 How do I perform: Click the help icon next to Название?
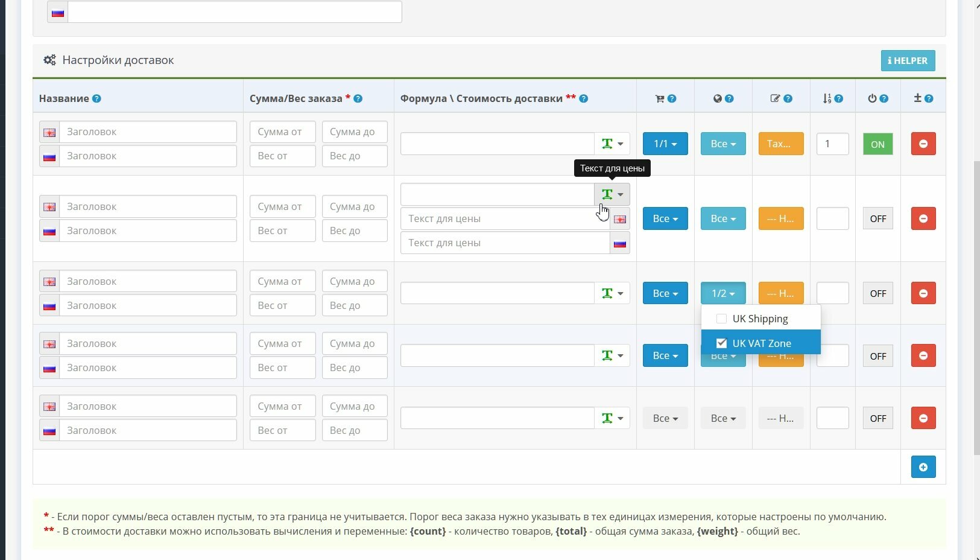coord(96,98)
